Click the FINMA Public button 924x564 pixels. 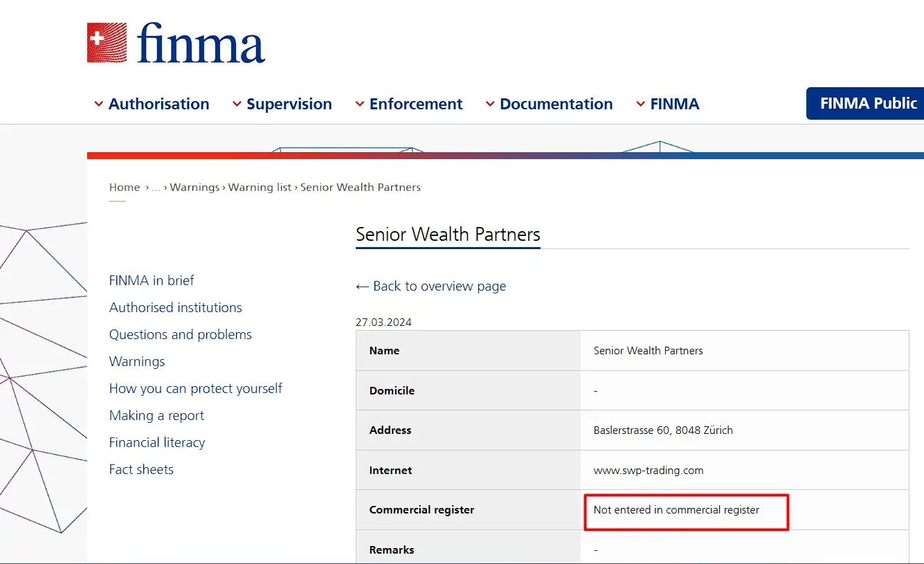pos(867,103)
